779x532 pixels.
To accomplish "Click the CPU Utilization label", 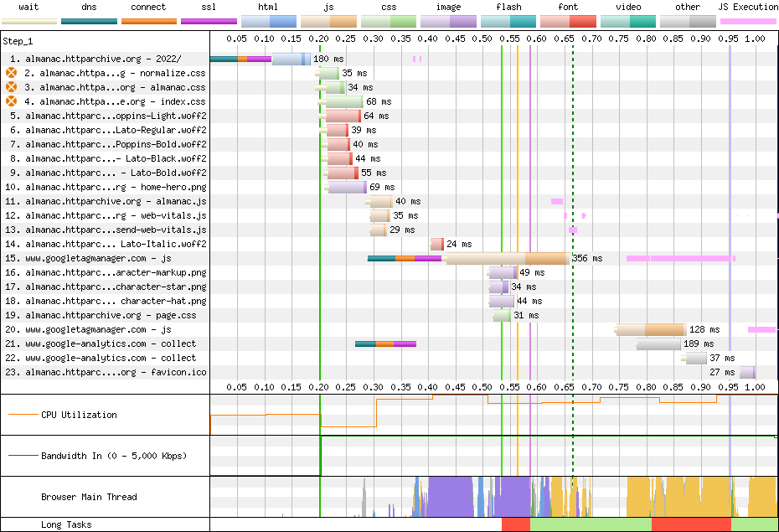I will click(79, 415).
